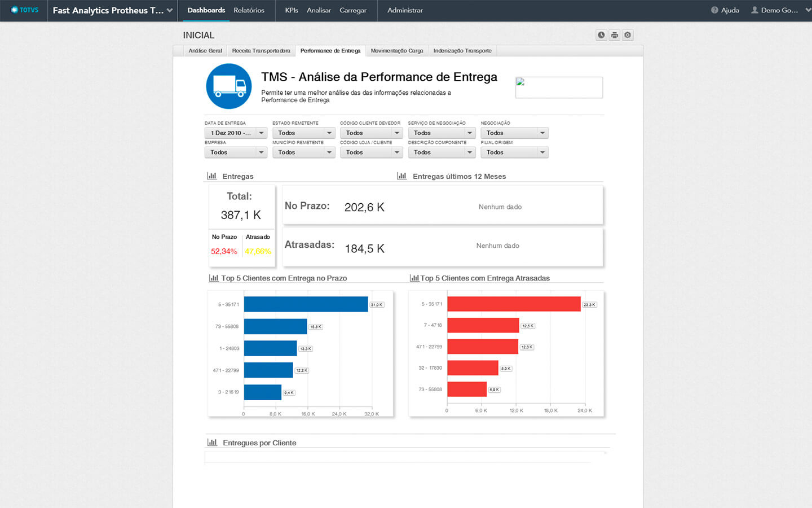This screenshot has height=508, width=812.
Task: Click the Ajuda help question icon
Action: click(714, 10)
